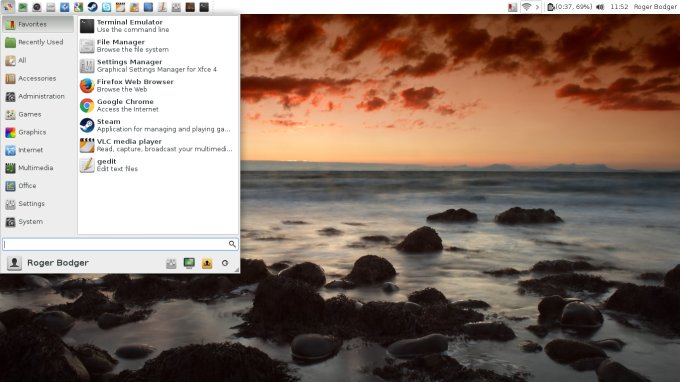Image resolution: width=680 pixels, height=382 pixels.
Task: Launch Terminal Emulator from favorites
Action: [158, 26]
